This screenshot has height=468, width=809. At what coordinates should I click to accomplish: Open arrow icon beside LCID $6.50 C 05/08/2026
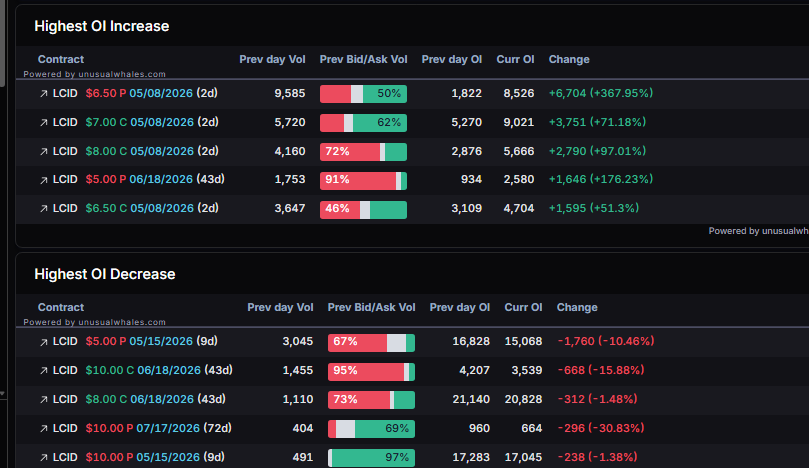click(44, 208)
